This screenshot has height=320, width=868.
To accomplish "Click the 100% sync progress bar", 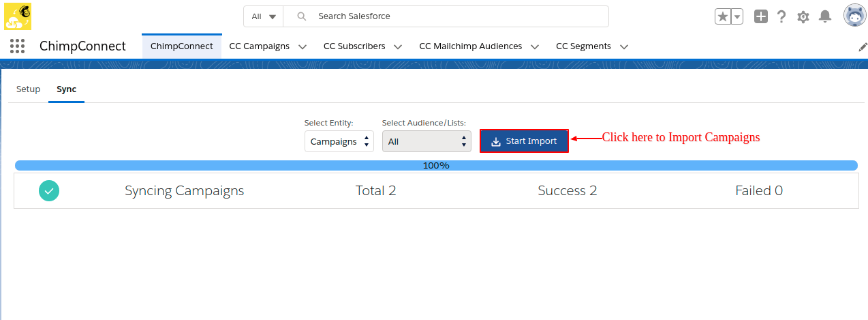I will [x=436, y=165].
